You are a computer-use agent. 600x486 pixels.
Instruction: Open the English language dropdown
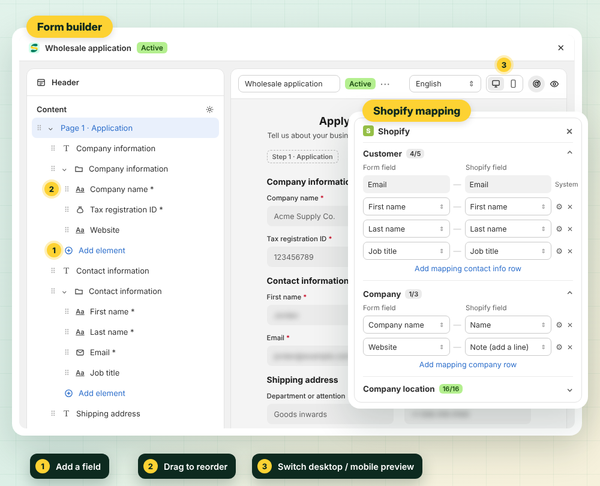click(445, 84)
